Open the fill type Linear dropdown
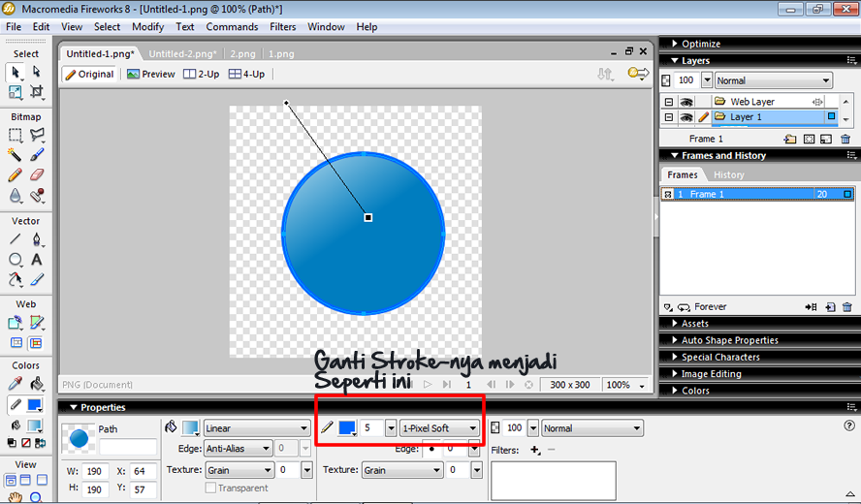The height and width of the screenshot is (504, 861). 258,428
